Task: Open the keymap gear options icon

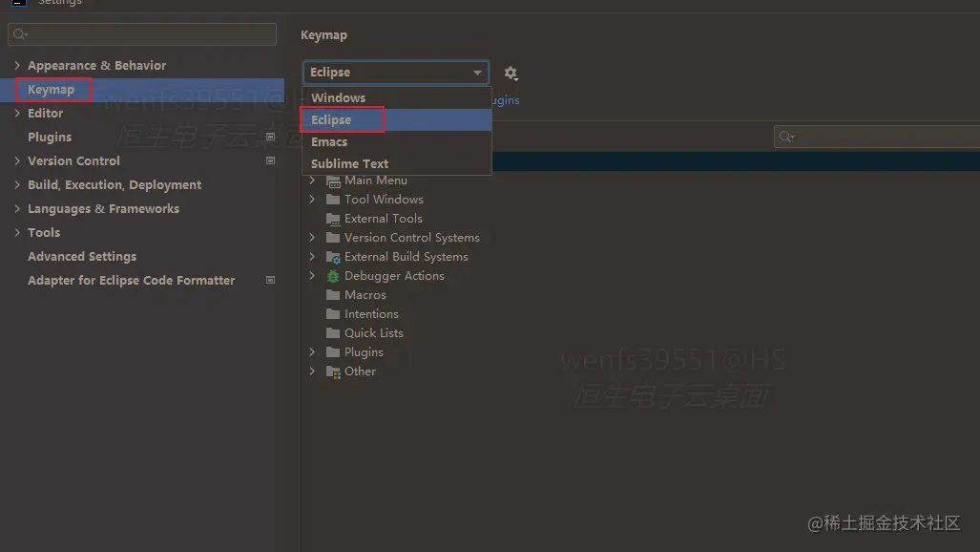Action: pyautogui.click(x=511, y=74)
